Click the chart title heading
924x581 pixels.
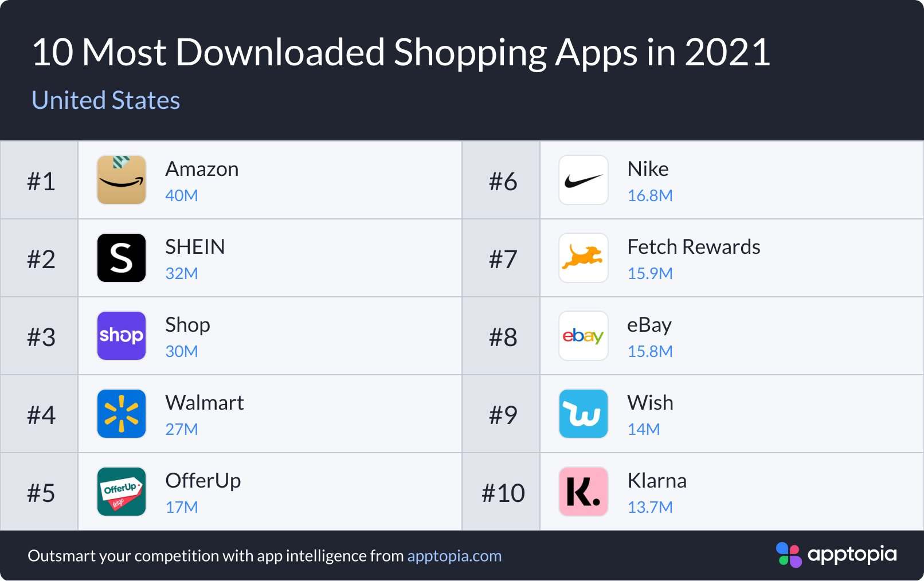click(401, 52)
